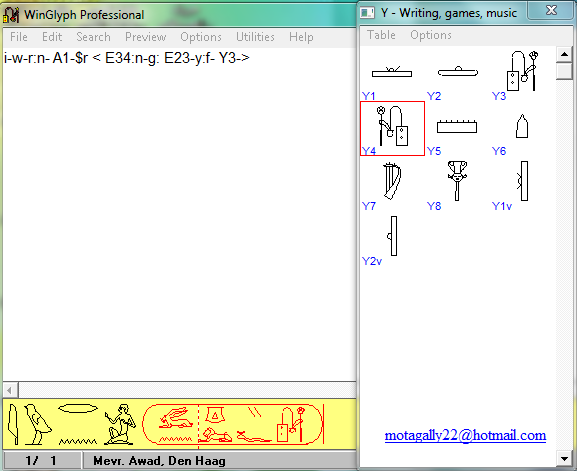Click scroll up arrow in sign table
Viewport: 577px width, 471px height.
pyautogui.click(x=564, y=54)
